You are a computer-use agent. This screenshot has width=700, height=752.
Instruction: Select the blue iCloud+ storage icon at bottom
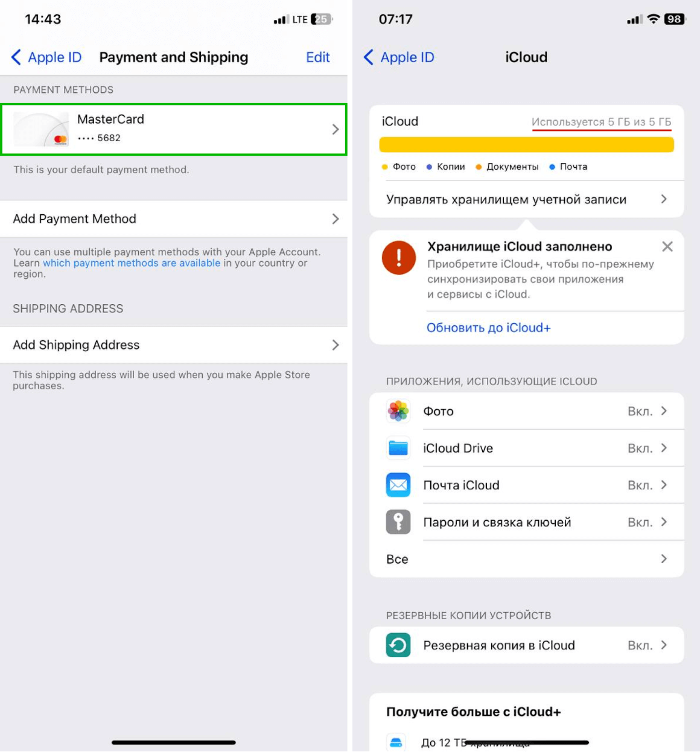[398, 742]
